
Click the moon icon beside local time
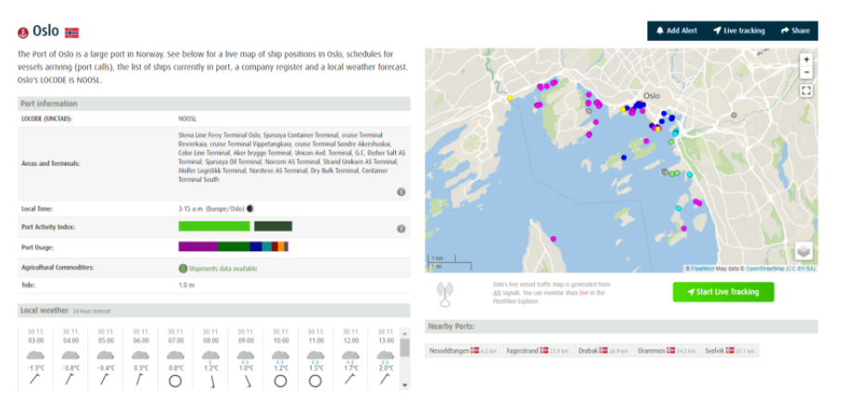click(x=250, y=209)
